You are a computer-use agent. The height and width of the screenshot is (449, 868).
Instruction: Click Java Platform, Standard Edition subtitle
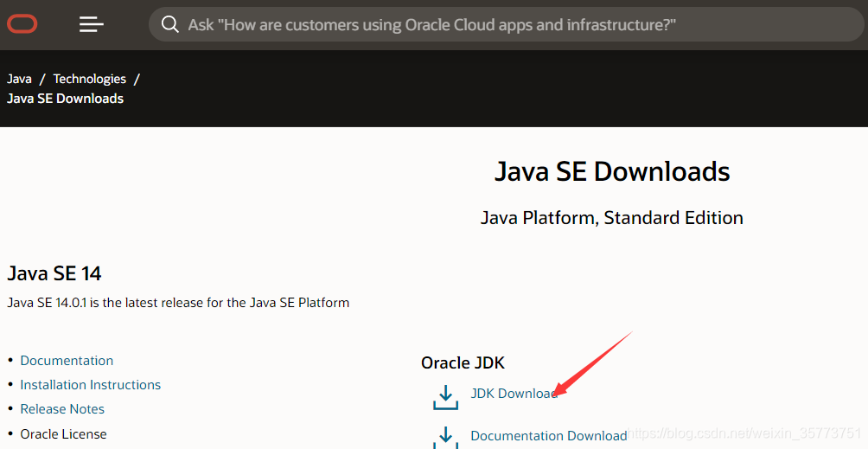click(612, 218)
